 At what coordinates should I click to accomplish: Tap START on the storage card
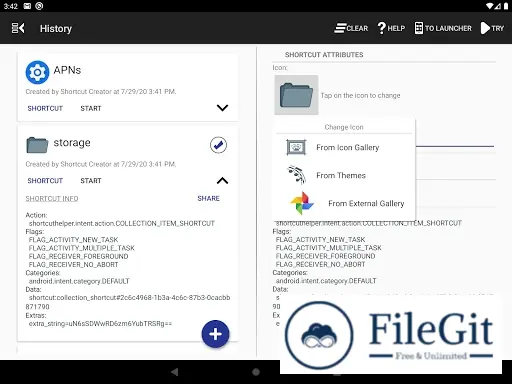(x=91, y=181)
